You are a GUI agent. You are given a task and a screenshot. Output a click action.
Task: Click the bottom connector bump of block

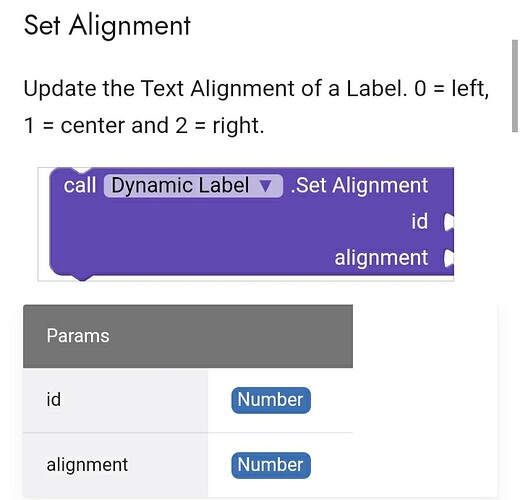[x=82, y=277]
